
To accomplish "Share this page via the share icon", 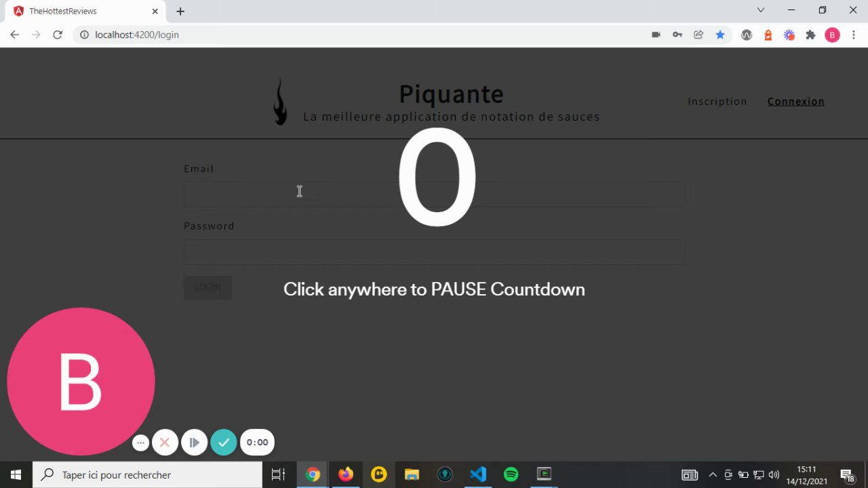I will pos(698,35).
